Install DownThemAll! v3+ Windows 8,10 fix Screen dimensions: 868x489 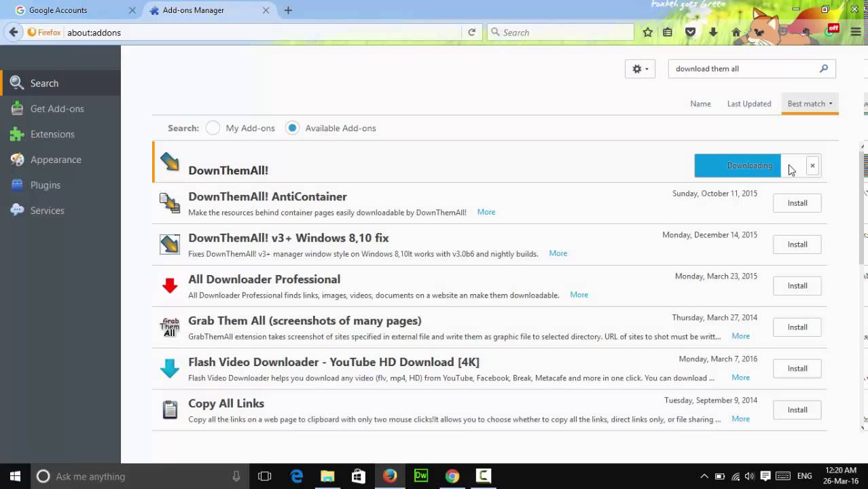[x=797, y=244]
